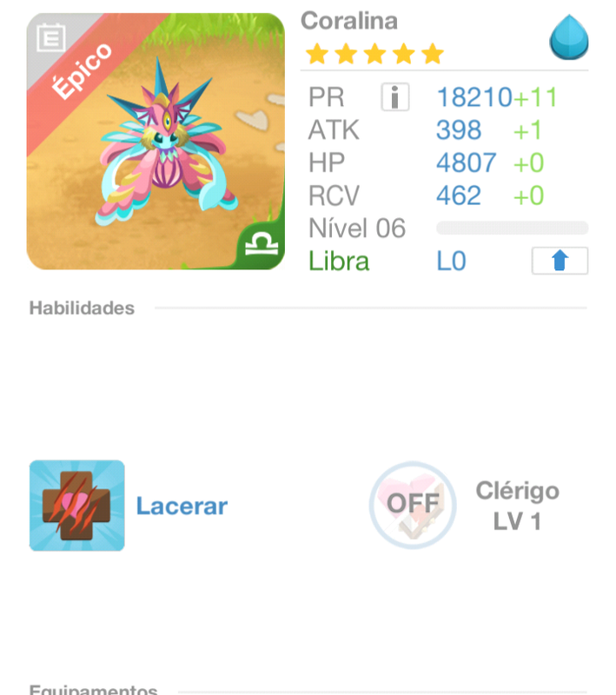Tap the Épico rarity ribbon

(x=82, y=71)
